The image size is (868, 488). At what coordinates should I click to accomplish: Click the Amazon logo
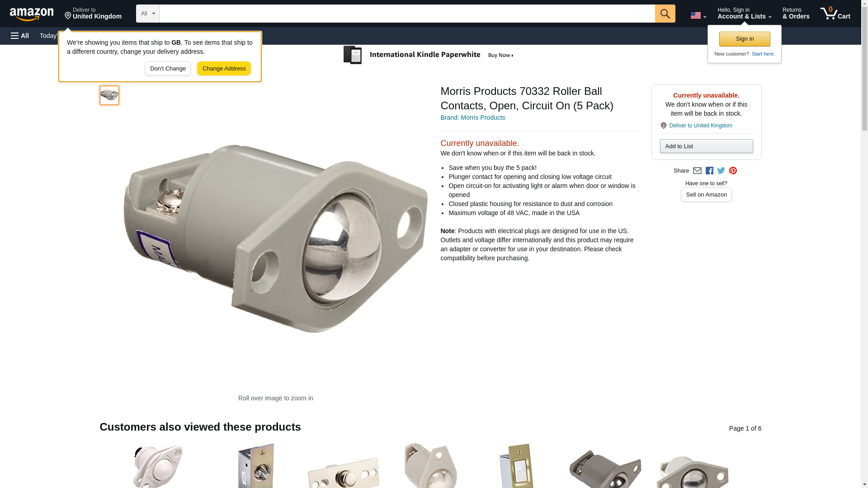pyautogui.click(x=32, y=14)
